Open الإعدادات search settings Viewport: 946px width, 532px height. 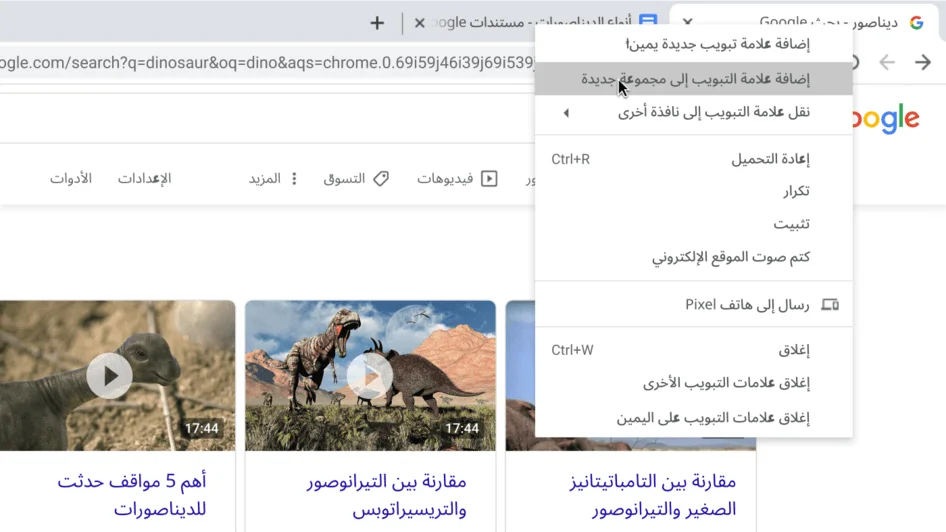click(x=145, y=179)
